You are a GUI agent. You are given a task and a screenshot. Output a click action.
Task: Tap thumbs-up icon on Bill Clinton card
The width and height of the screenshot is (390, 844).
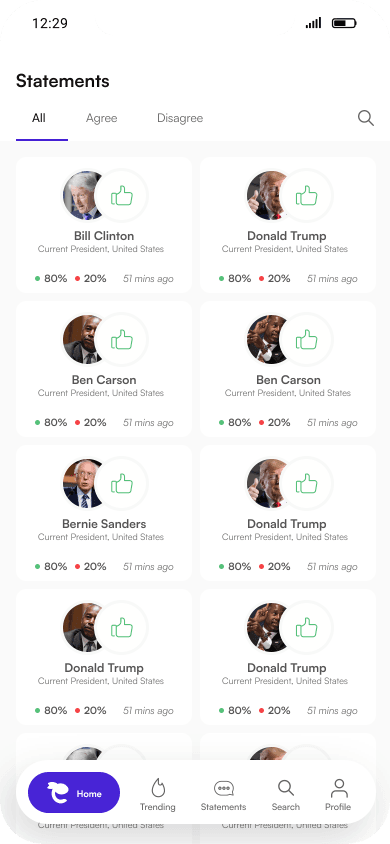pyautogui.click(x=122, y=196)
